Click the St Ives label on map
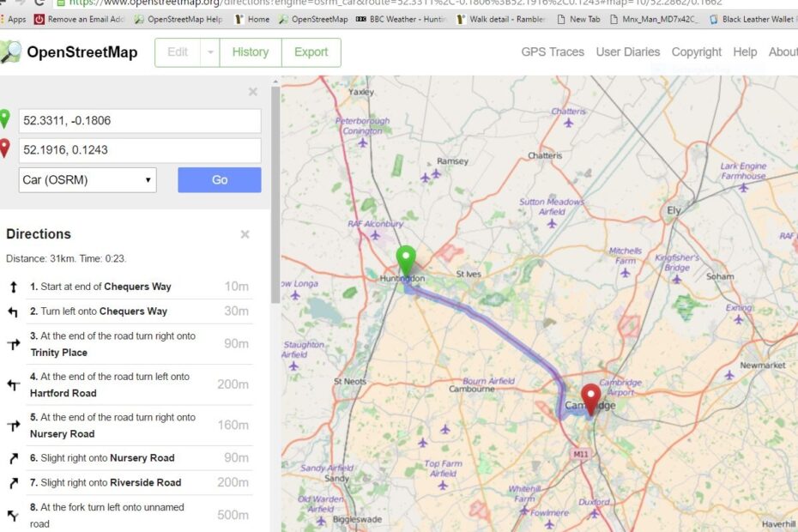Screen dimensions: 798x532 tap(469, 274)
